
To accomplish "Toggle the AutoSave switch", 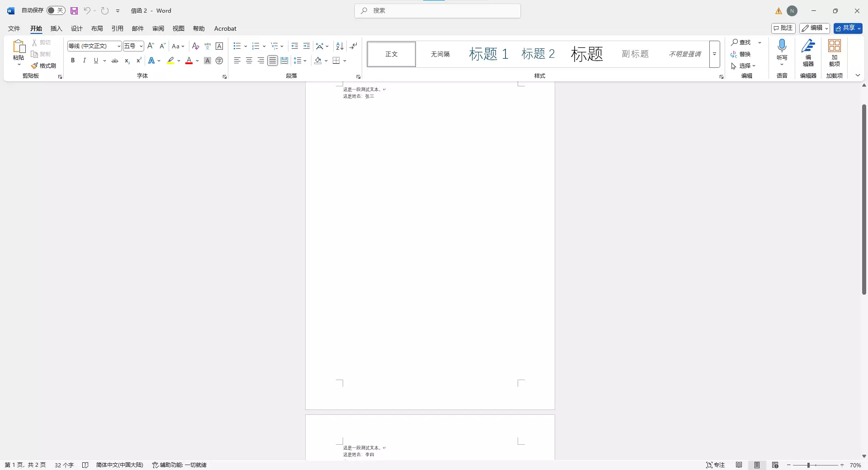I will click(56, 10).
